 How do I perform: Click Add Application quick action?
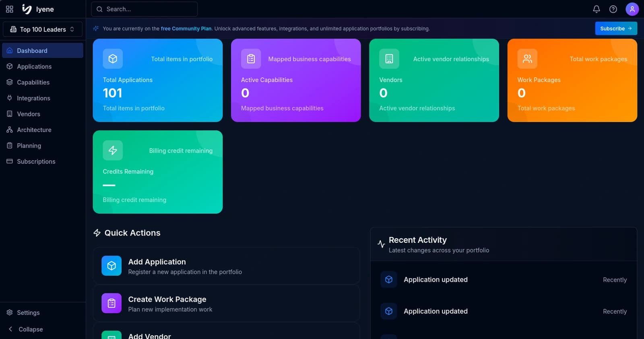pos(226,266)
